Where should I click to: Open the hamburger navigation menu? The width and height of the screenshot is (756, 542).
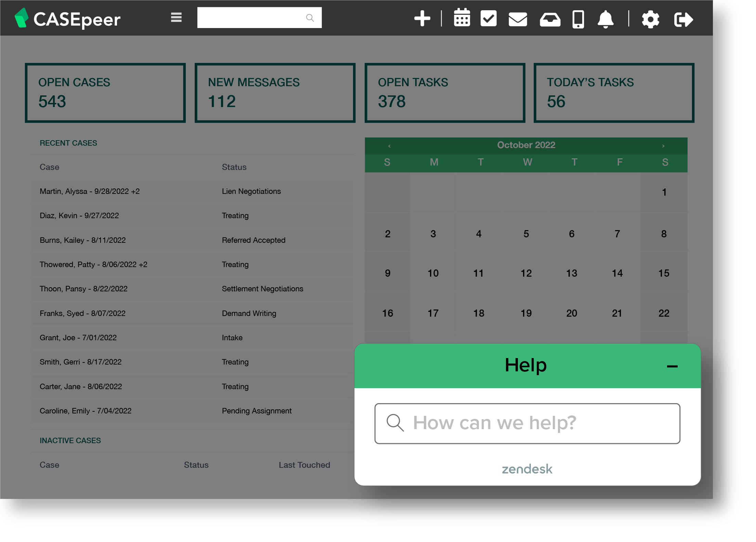click(x=175, y=17)
